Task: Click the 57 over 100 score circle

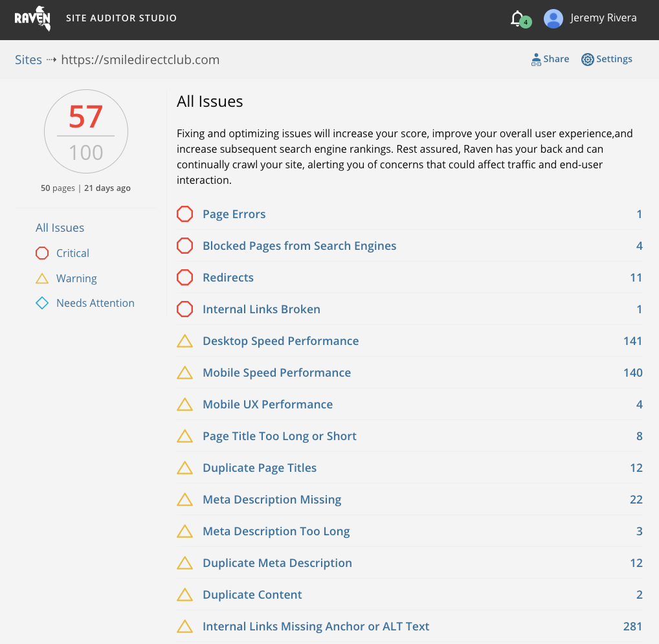Action: [x=86, y=131]
